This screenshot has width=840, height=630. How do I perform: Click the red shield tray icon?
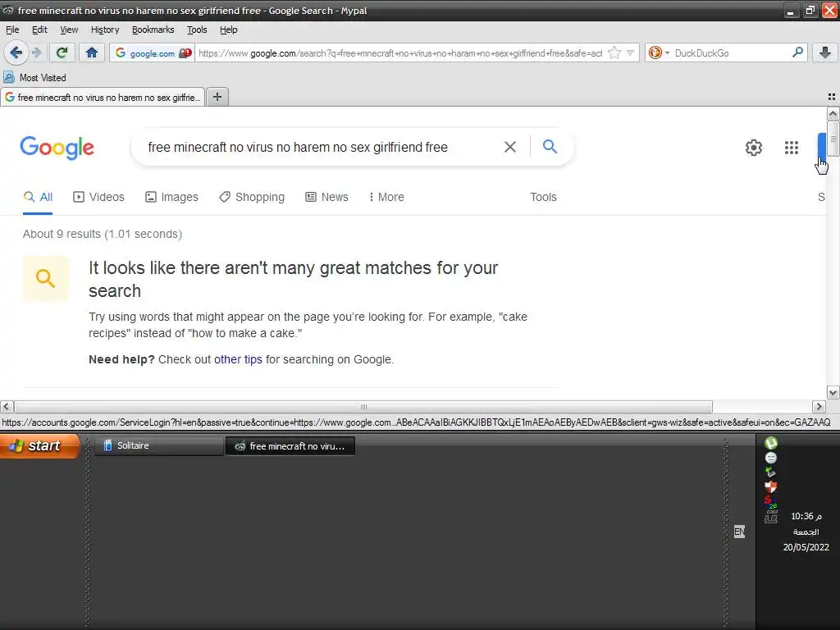coord(771,487)
